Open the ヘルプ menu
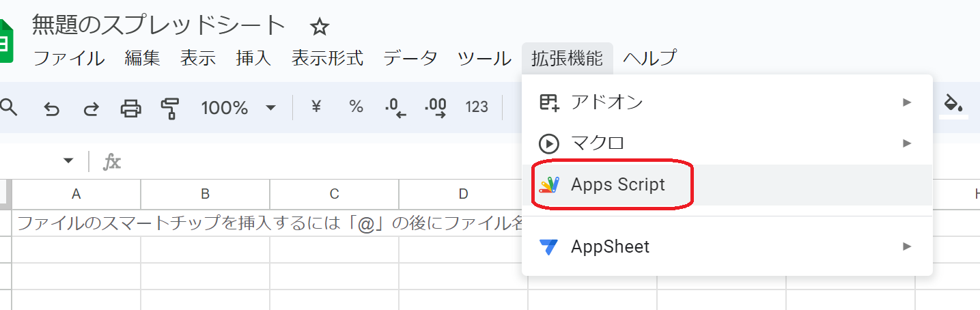 (x=649, y=58)
